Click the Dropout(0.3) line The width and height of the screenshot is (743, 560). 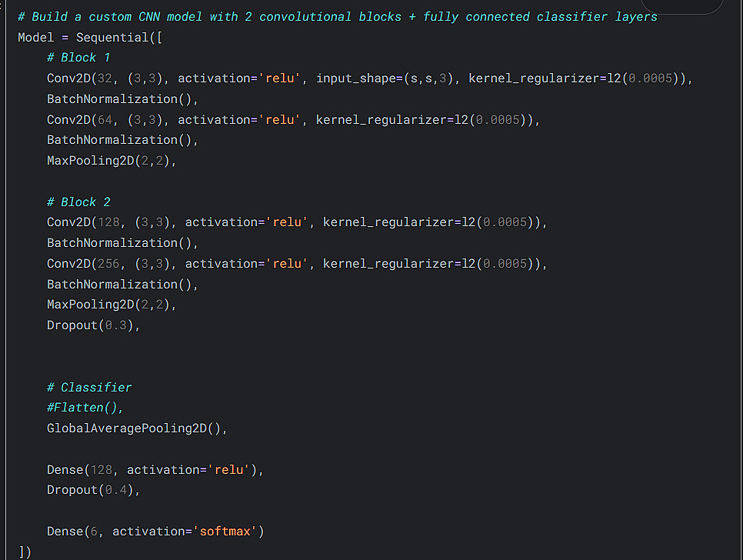pos(93,325)
